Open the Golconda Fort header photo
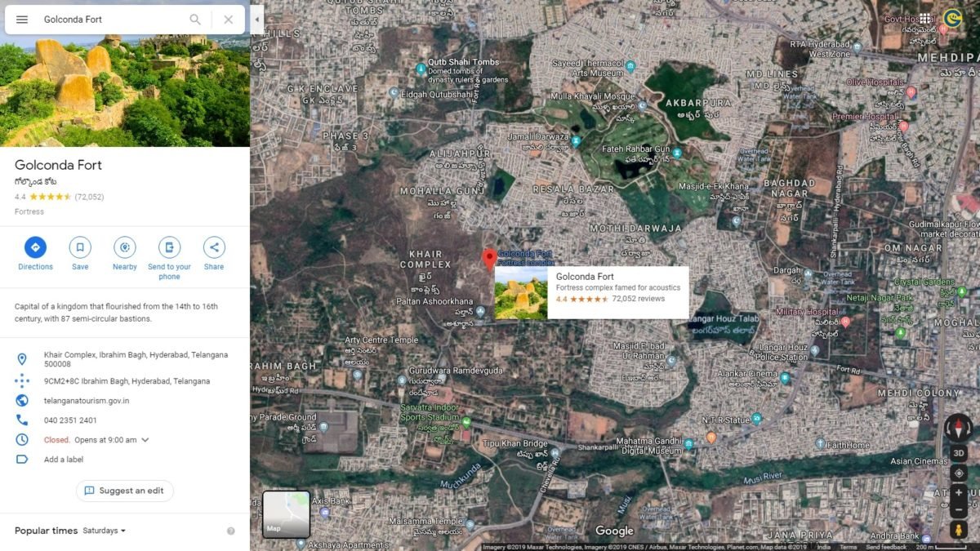This screenshot has width=980, height=551. tap(125, 91)
